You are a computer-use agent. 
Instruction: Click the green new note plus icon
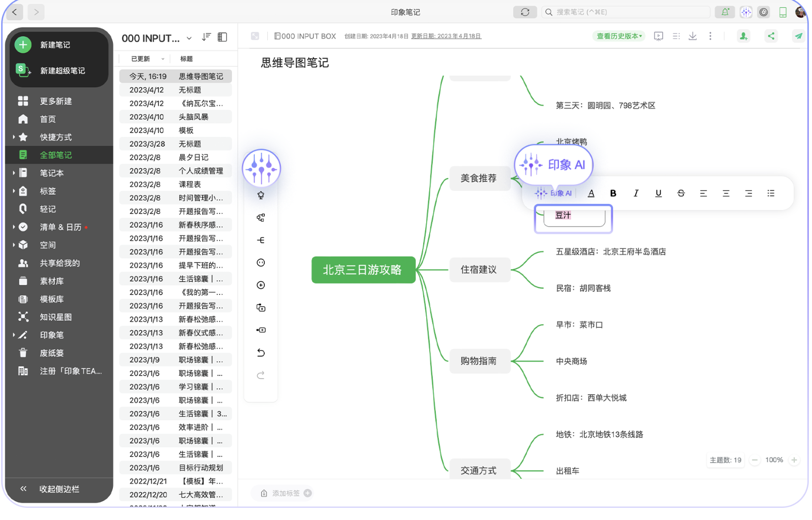23,45
